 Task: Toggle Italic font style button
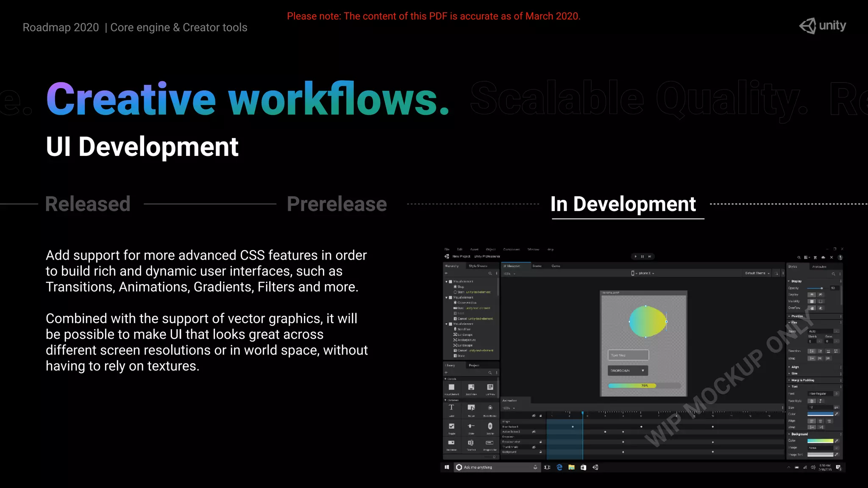tap(821, 401)
